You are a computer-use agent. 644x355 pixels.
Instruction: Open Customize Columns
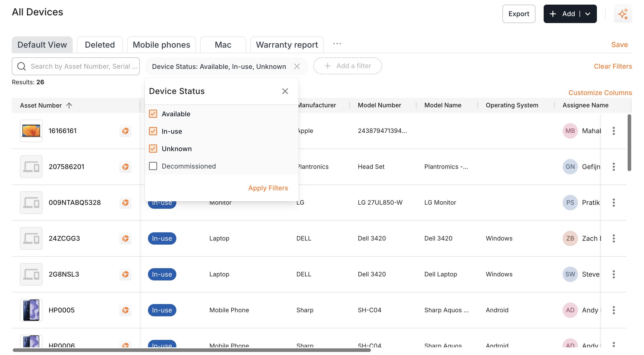(x=600, y=93)
